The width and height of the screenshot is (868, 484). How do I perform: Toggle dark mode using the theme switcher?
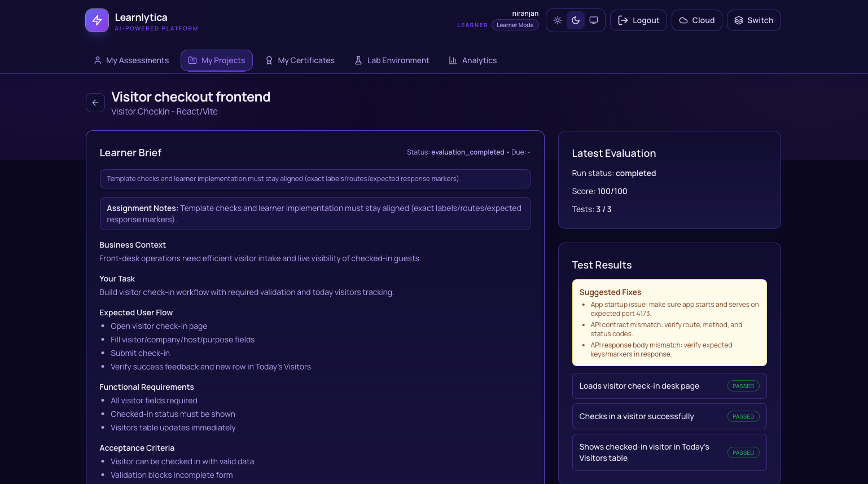576,20
